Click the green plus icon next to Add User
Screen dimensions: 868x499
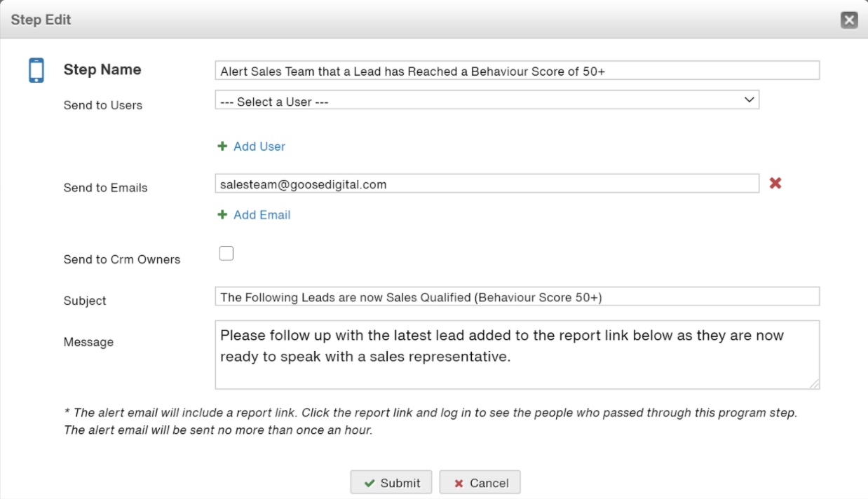[x=222, y=146]
